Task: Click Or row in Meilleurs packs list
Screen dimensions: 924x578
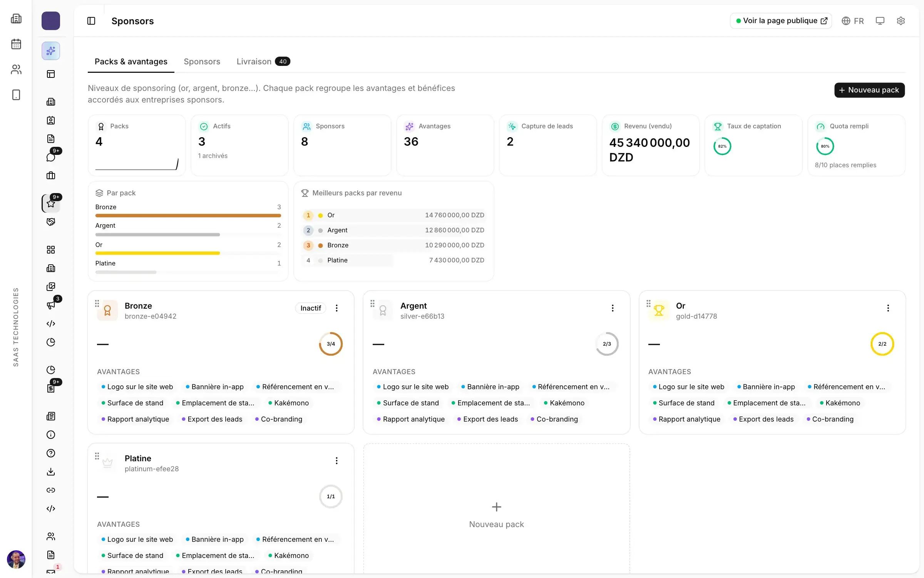Action: [393, 215]
